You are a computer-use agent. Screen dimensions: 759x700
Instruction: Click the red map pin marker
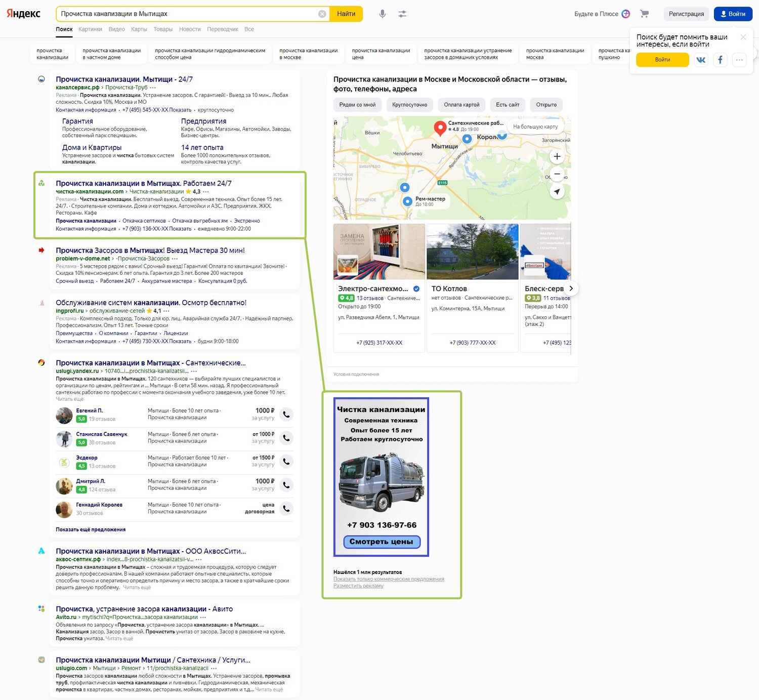pos(440,128)
